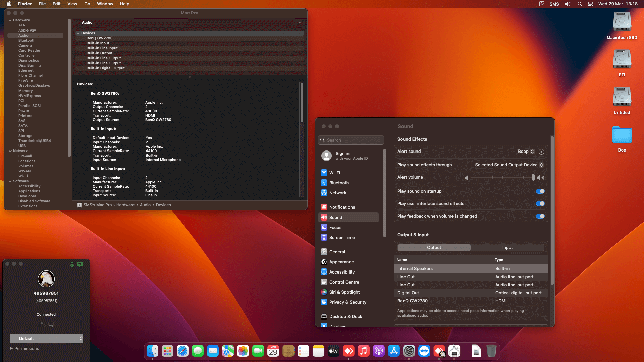Viewport: 644px width, 362px height.
Task: Open Spotlight search in the menu bar
Action: point(580,4)
